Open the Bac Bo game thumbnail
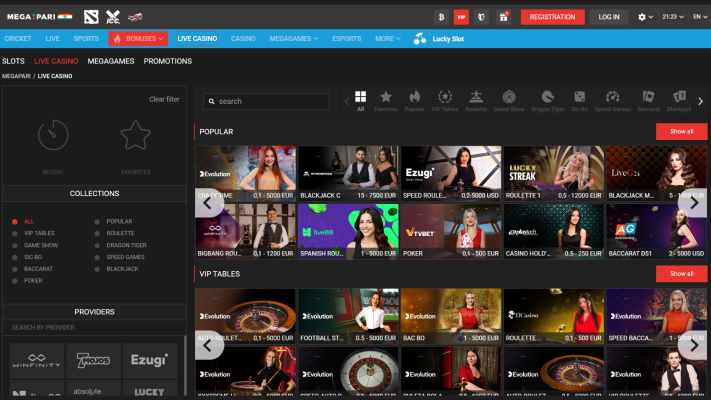 coord(451,316)
